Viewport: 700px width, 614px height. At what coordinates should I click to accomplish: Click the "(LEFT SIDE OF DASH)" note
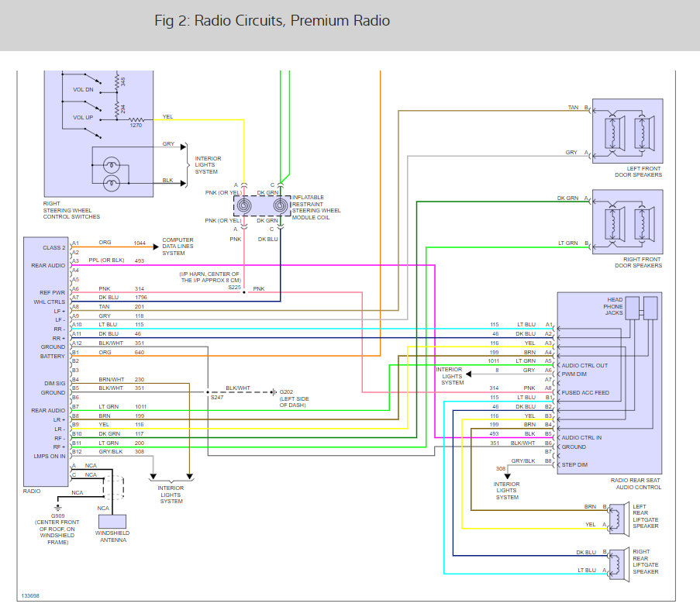coord(295,402)
